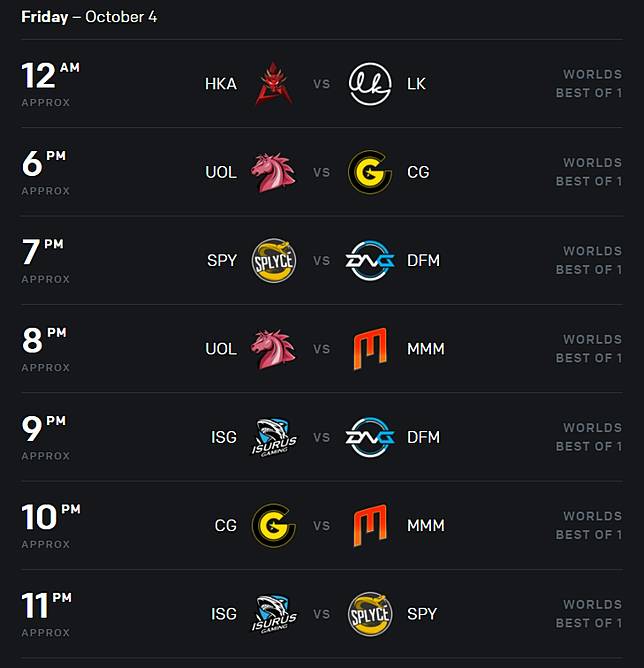This screenshot has height=668, width=644.
Task: Click the LK team logo
Action: 370,84
